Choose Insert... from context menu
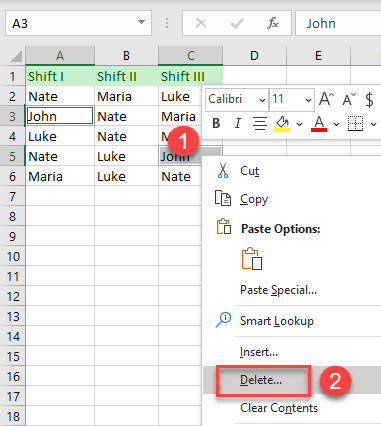Image resolution: width=381 pixels, height=426 pixels. (x=259, y=352)
